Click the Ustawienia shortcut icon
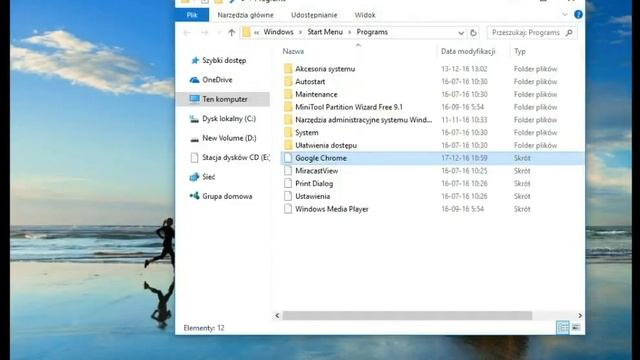 (288, 196)
